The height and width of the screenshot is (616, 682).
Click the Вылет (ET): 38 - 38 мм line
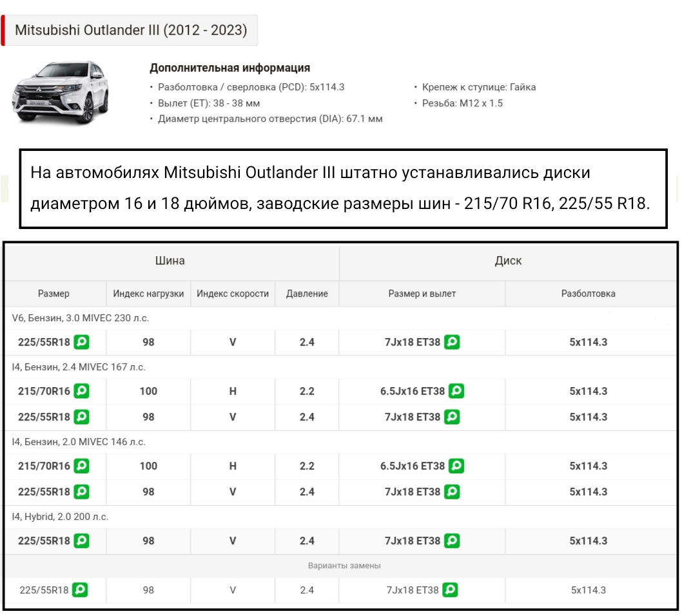coord(209,103)
